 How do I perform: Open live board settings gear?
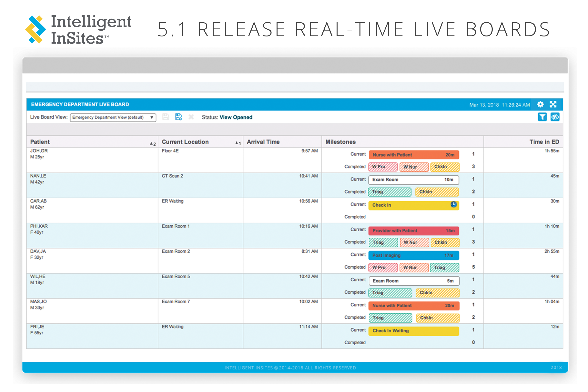[541, 104]
